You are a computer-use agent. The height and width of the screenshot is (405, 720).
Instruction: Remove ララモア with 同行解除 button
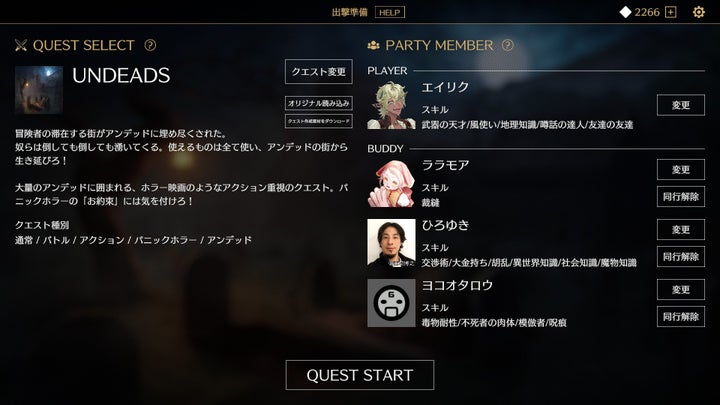(x=681, y=197)
